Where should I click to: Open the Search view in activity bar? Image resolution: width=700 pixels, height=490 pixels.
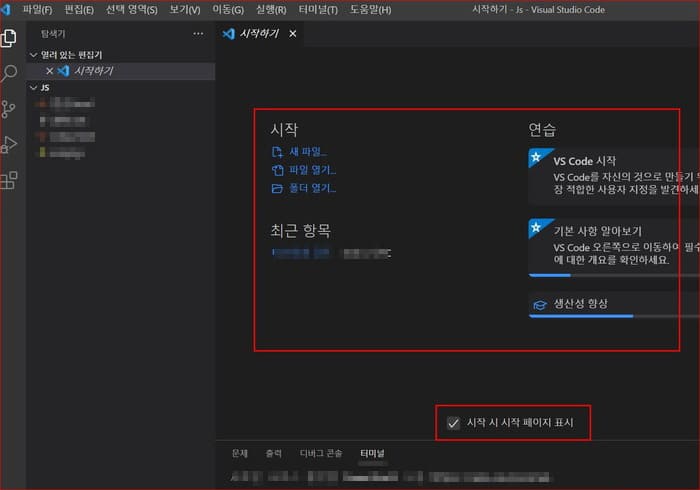point(9,73)
